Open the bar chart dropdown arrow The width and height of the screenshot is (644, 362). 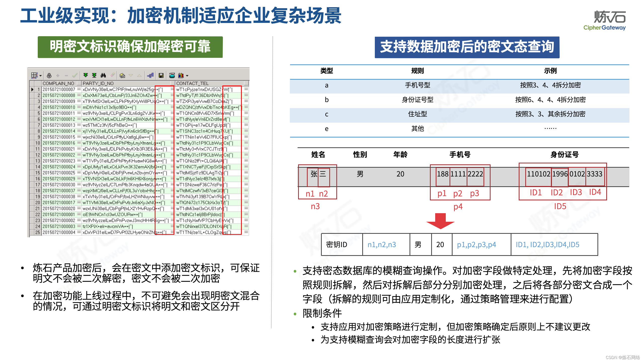(x=187, y=76)
